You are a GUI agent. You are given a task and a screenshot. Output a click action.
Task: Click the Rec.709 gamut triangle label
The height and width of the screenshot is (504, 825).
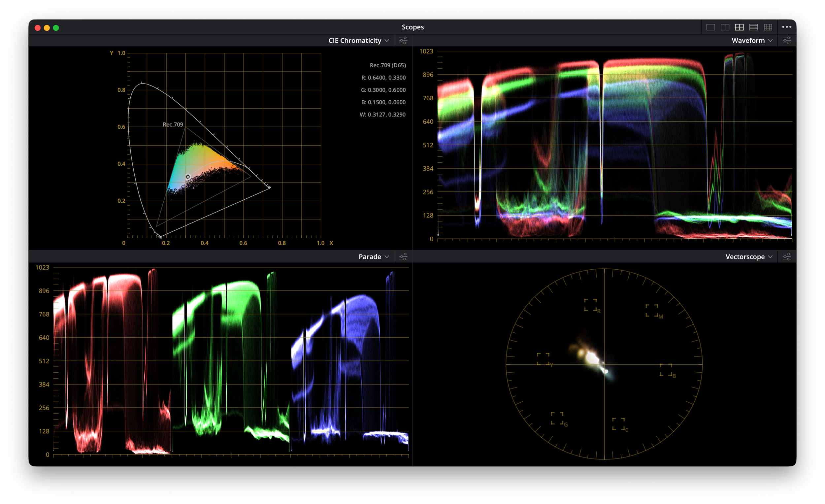tap(173, 124)
